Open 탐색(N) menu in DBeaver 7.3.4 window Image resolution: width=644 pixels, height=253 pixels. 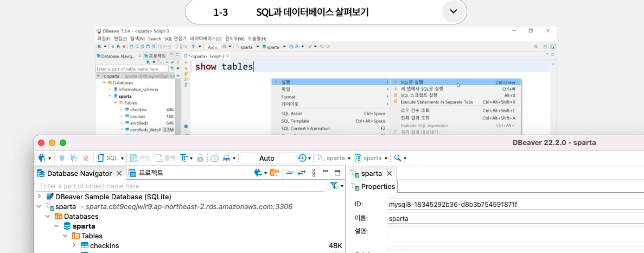138,38
